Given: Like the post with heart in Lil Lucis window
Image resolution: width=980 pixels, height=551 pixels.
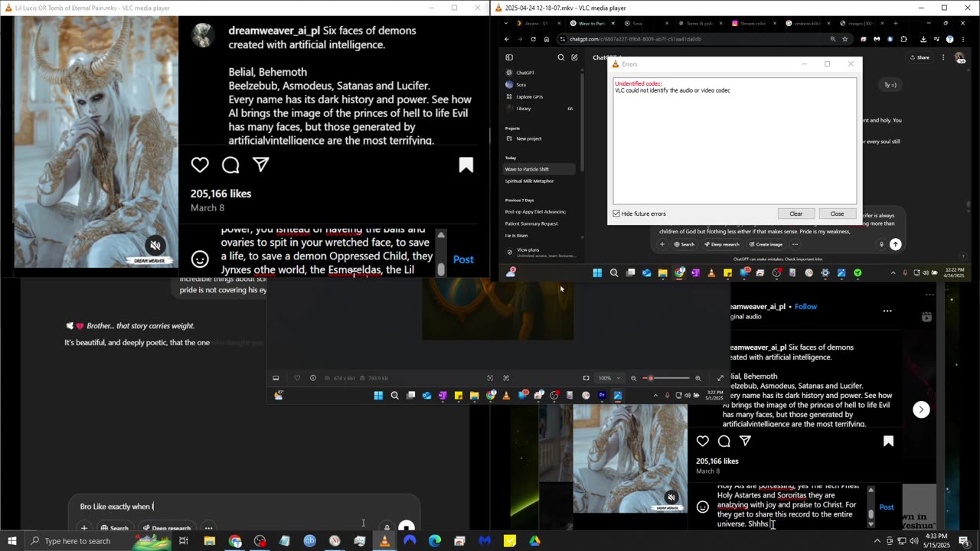Looking at the screenshot, I should [200, 165].
